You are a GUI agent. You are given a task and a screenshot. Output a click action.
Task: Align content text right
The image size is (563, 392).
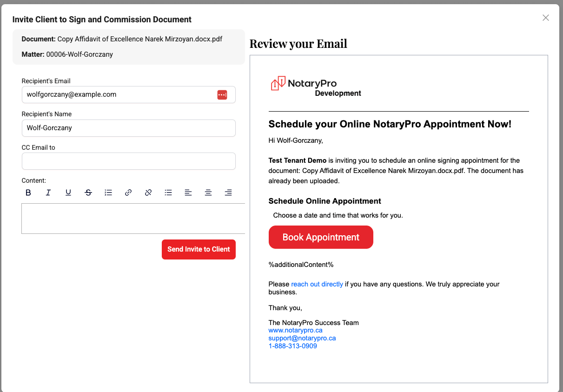pos(228,193)
